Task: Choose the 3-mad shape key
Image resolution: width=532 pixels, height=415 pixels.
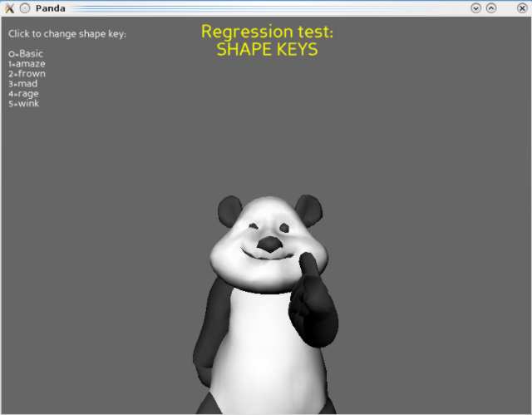Action: 22,83
